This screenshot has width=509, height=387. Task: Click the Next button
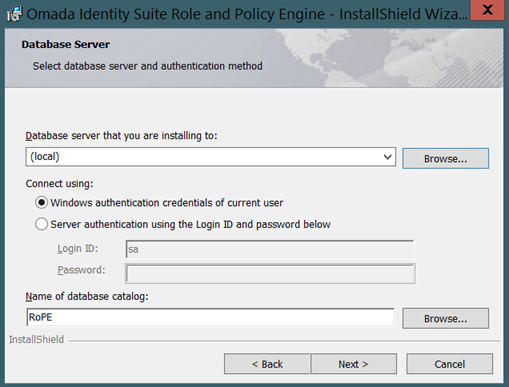click(x=353, y=364)
